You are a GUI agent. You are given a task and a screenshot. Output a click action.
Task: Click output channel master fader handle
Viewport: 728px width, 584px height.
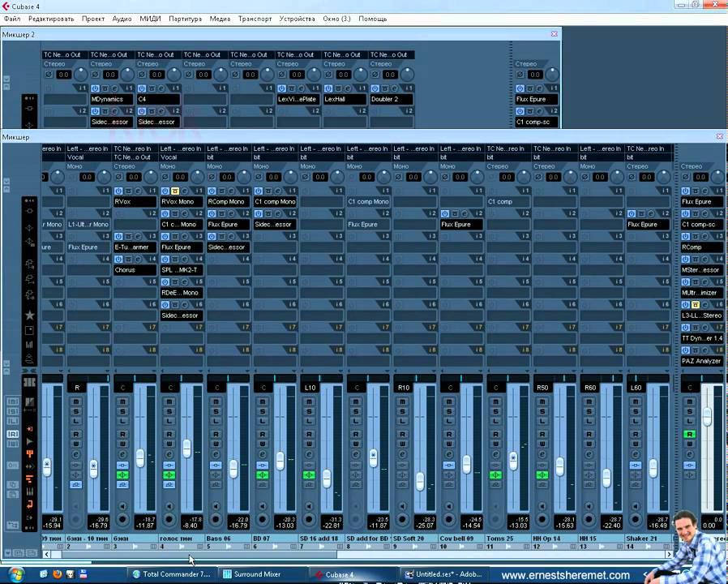coord(707,416)
